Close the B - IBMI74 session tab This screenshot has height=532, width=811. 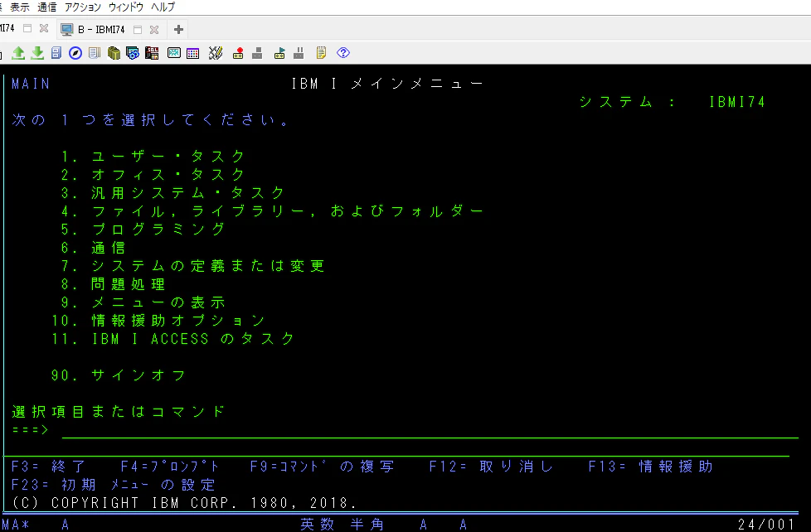click(154, 30)
